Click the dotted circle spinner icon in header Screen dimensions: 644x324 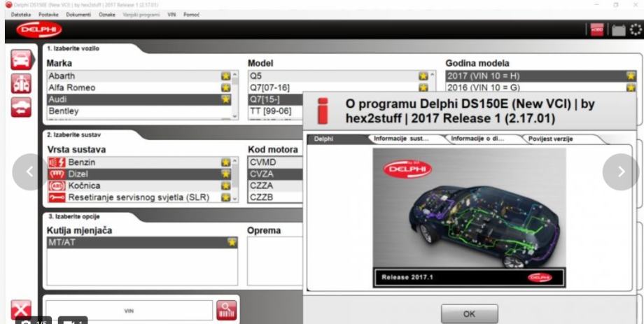tap(636, 29)
